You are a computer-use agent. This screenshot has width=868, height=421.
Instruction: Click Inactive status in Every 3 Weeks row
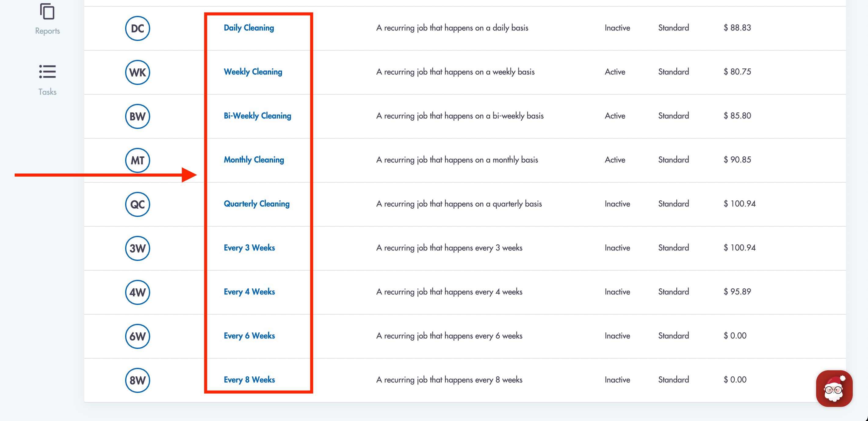pos(617,247)
